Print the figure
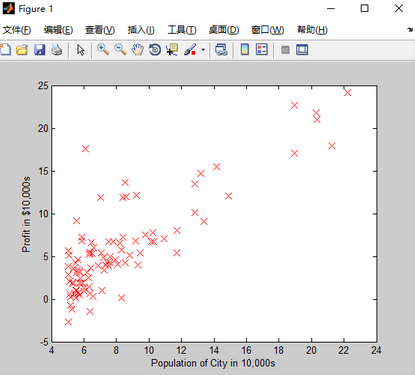 (57, 50)
